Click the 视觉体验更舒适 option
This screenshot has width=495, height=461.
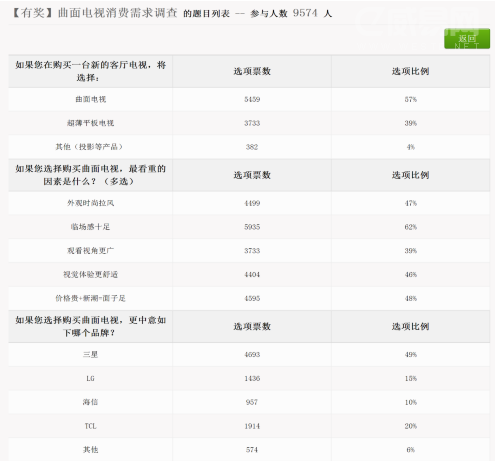pos(91,274)
